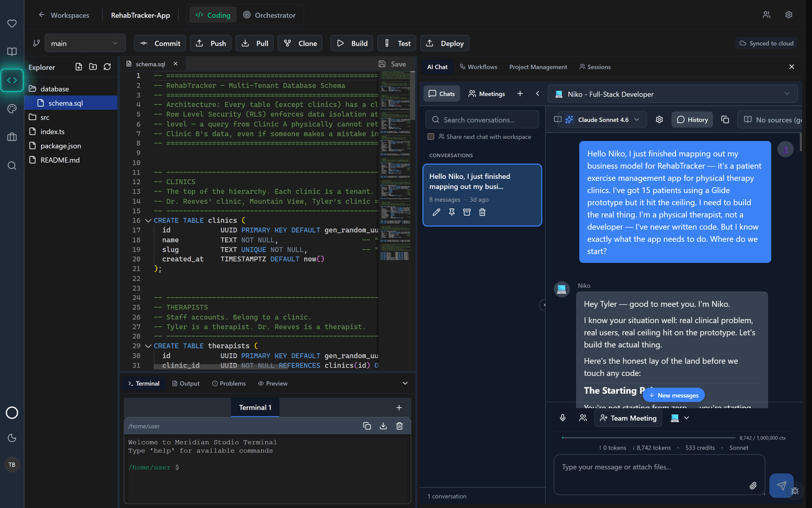Switch to the Meetings tab
The width and height of the screenshot is (812, 508).
(x=487, y=93)
